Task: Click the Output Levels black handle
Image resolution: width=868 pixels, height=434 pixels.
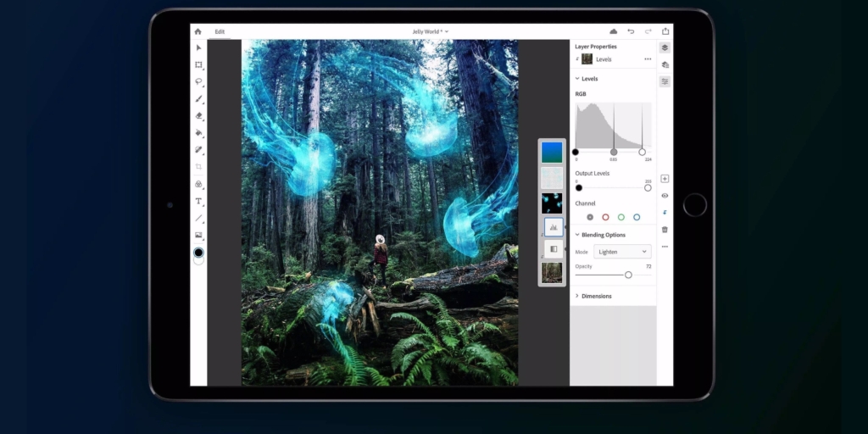Action: pyautogui.click(x=578, y=187)
